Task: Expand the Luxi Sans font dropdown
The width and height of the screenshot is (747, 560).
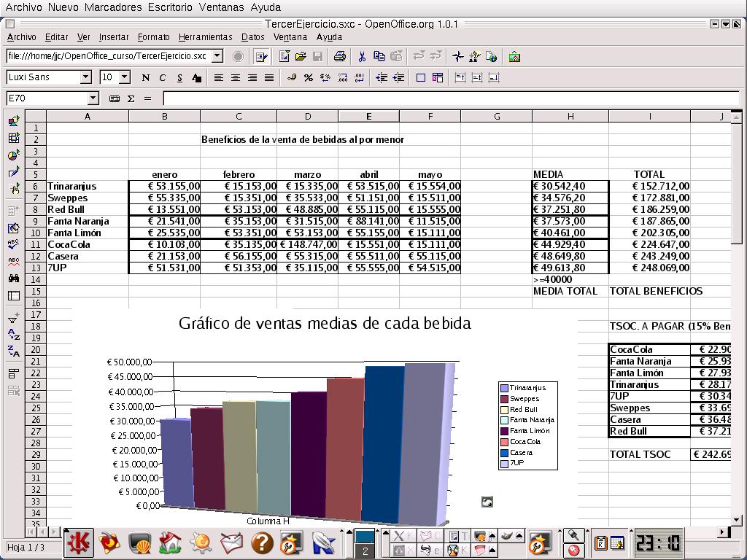Action: coord(86,77)
